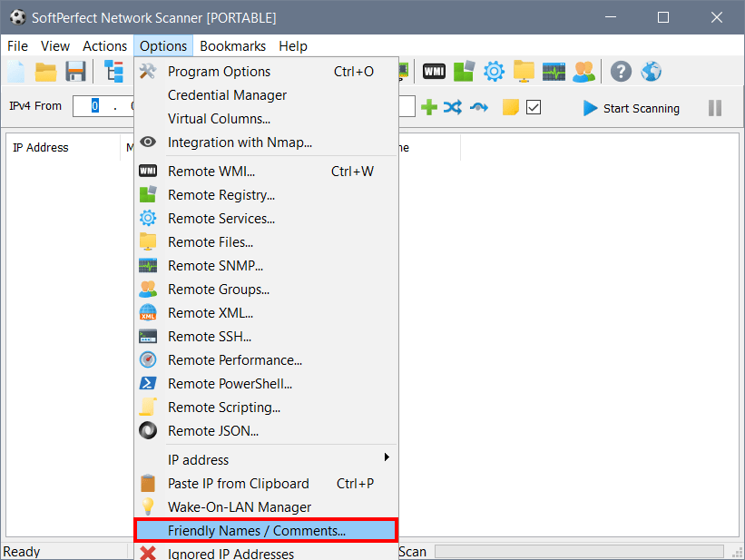The image size is (745, 560).
Task: Choose Remote SNMP... menu entry
Action: point(266,266)
